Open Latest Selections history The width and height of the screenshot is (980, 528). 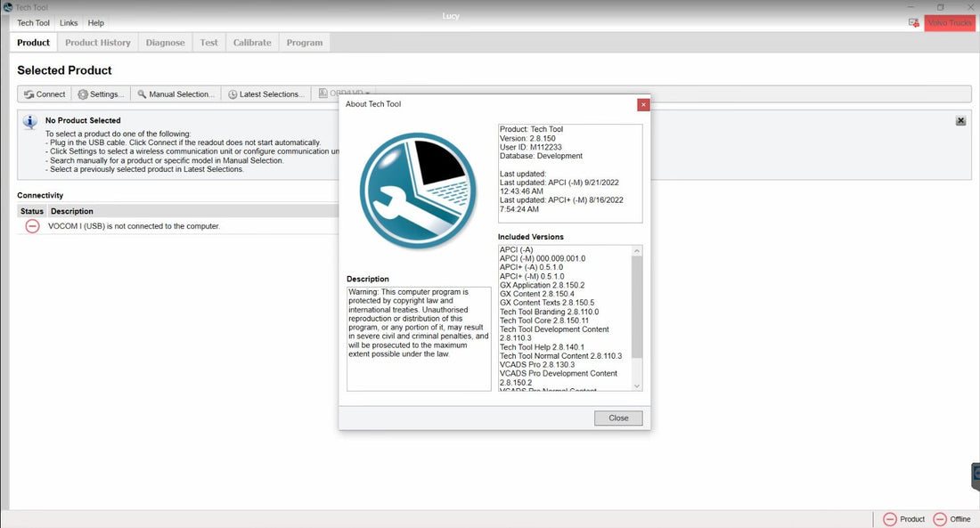coord(265,94)
